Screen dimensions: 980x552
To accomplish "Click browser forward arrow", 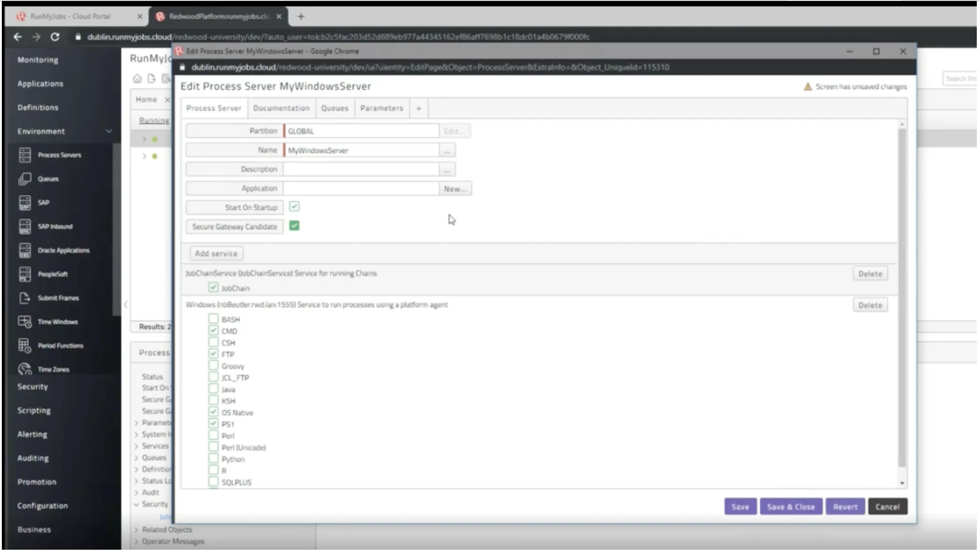I will coord(36,37).
